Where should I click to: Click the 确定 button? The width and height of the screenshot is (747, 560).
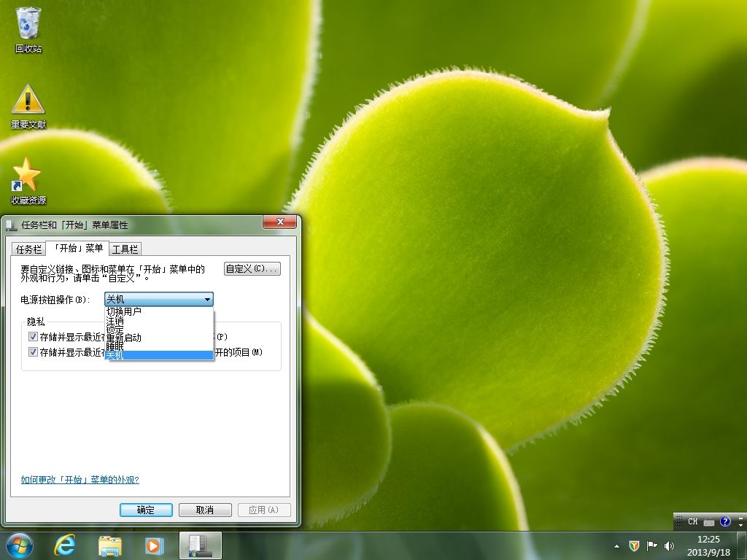(146, 510)
